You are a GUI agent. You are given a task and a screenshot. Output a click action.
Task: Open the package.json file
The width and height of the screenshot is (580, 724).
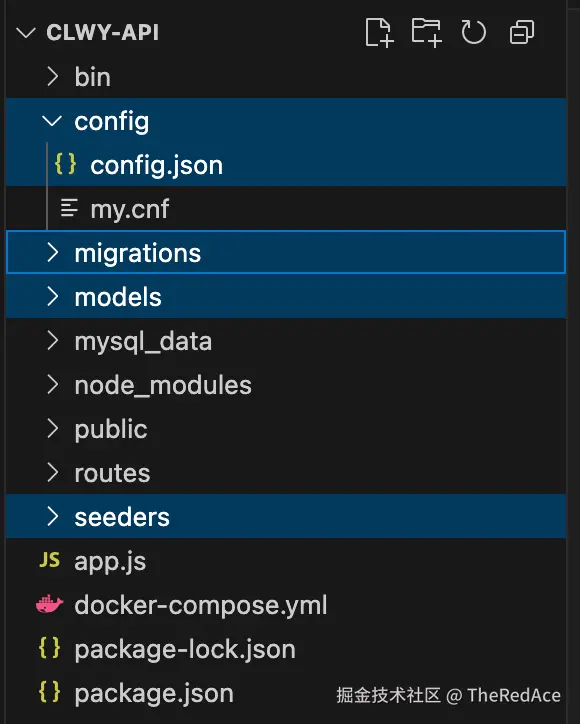(x=286, y=692)
